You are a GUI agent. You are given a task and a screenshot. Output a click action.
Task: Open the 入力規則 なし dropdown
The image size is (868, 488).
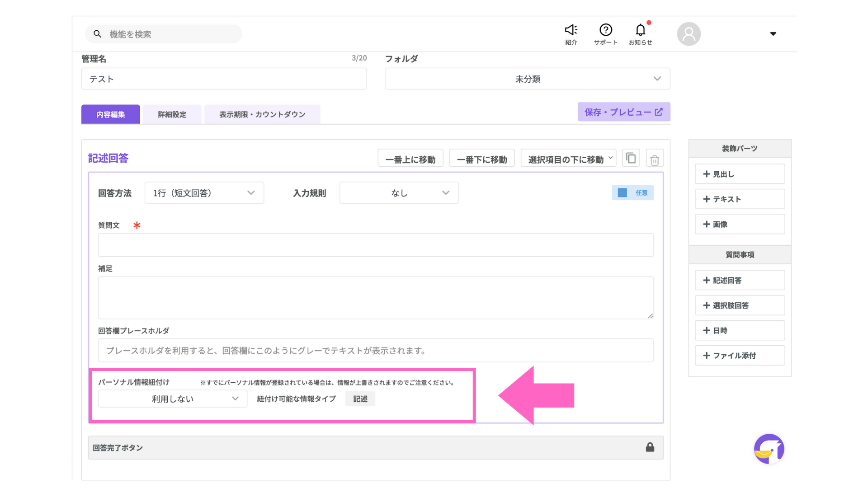click(x=399, y=193)
